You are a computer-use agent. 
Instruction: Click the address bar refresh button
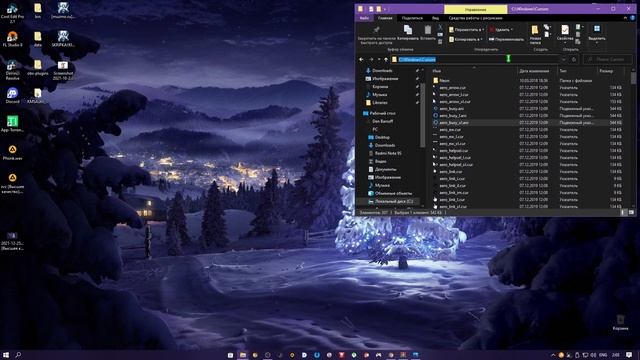[x=574, y=60]
